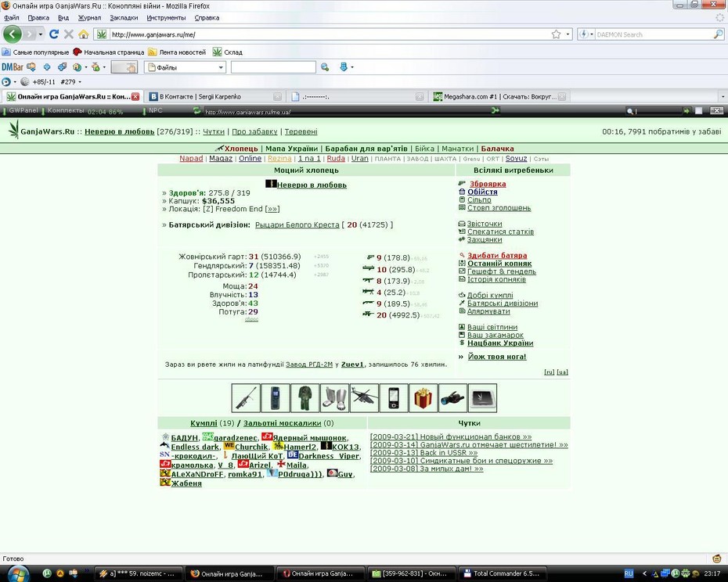728x582 pixels.
Task: Open the Инструменты menu
Action: click(166, 18)
